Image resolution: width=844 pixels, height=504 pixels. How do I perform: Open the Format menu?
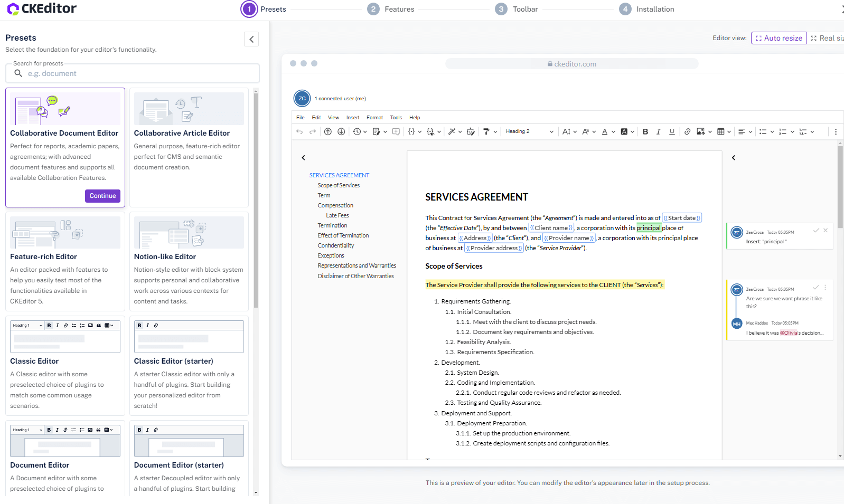click(x=374, y=118)
